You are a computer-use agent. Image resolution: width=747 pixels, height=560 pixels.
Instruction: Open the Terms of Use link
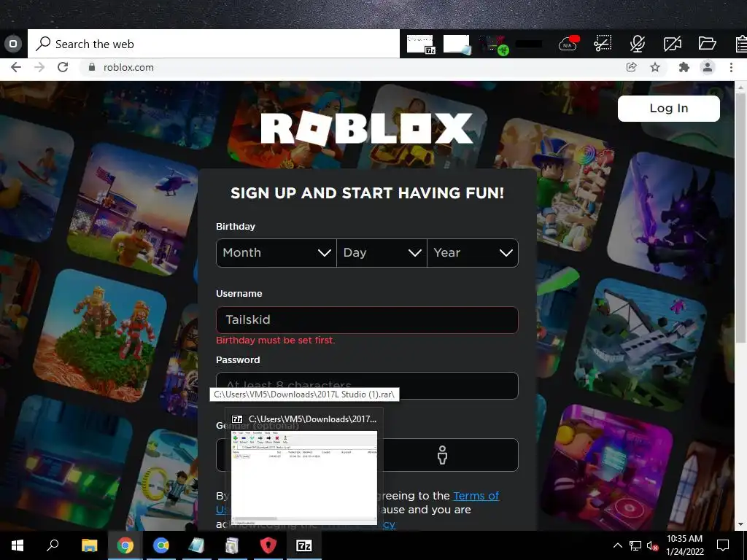(x=476, y=496)
